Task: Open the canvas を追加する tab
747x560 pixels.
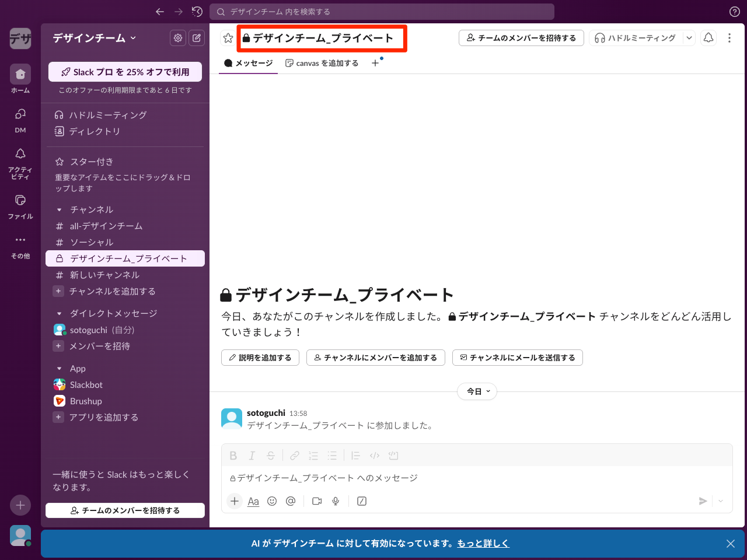Action: (322, 62)
